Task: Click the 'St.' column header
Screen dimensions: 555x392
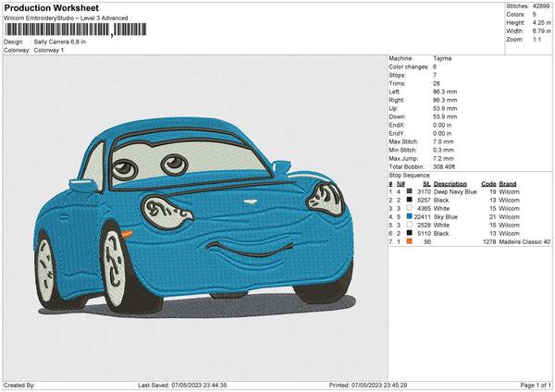Action: point(426,184)
